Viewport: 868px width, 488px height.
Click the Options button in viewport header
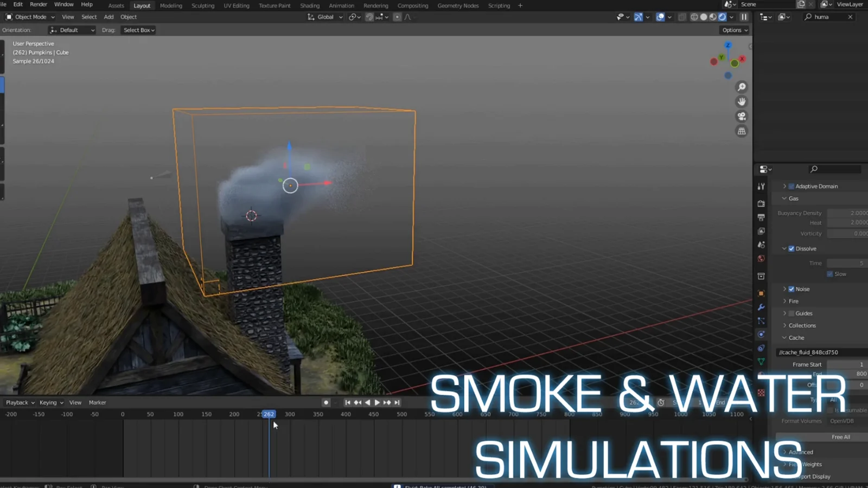pyautogui.click(x=733, y=30)
